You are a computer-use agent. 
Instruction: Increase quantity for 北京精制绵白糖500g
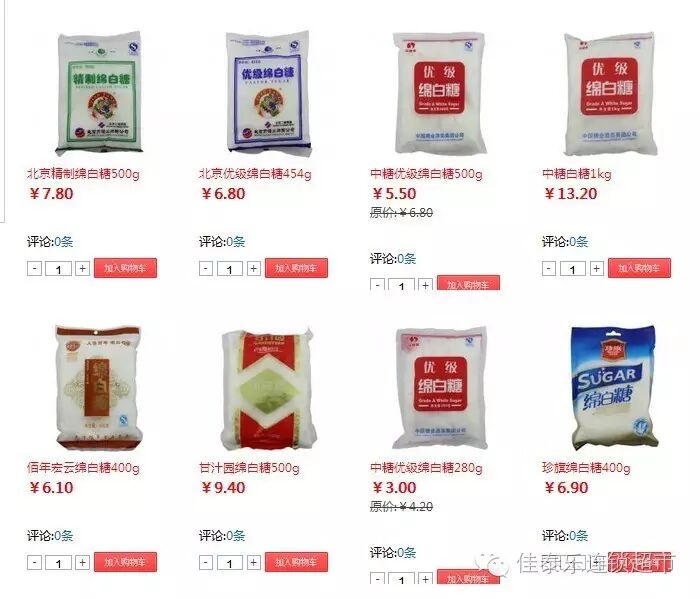pos(82,269)
